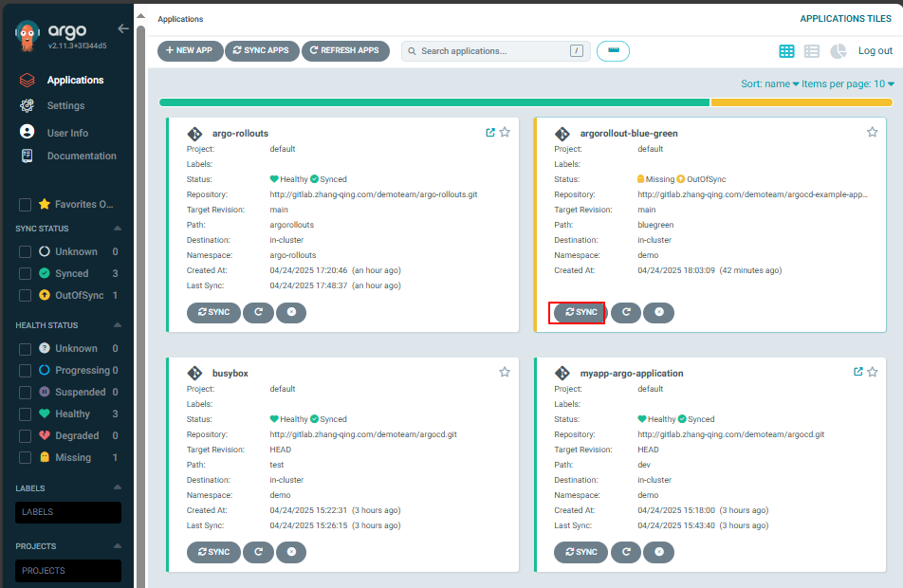Click APPLICATIONS TILES header label
The image size is (903, 588).
[845, 19]
